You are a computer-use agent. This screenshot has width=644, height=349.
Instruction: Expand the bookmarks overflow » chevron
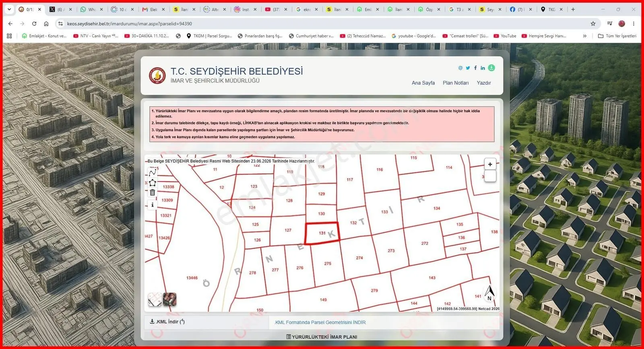coord(584,36)
